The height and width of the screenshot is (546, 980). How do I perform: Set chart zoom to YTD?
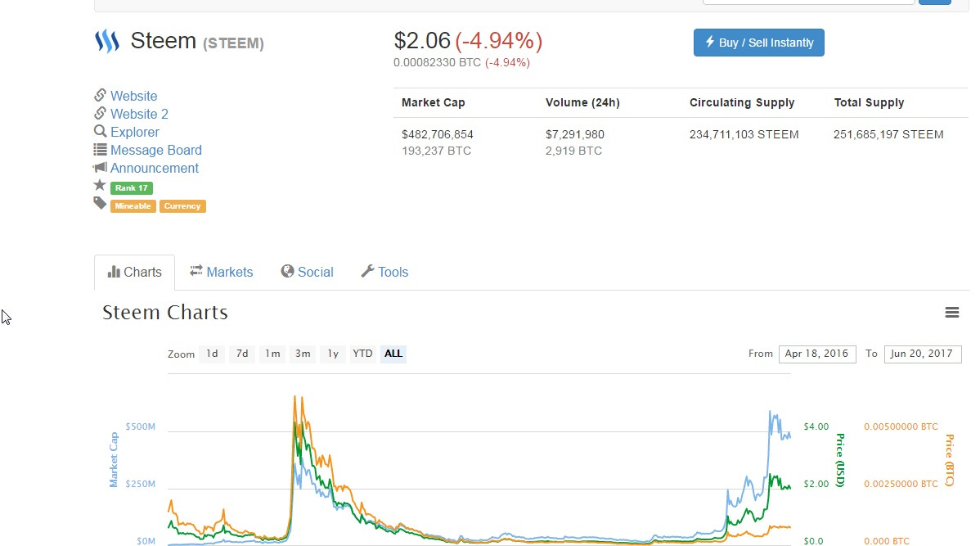(x=362, y=354)
